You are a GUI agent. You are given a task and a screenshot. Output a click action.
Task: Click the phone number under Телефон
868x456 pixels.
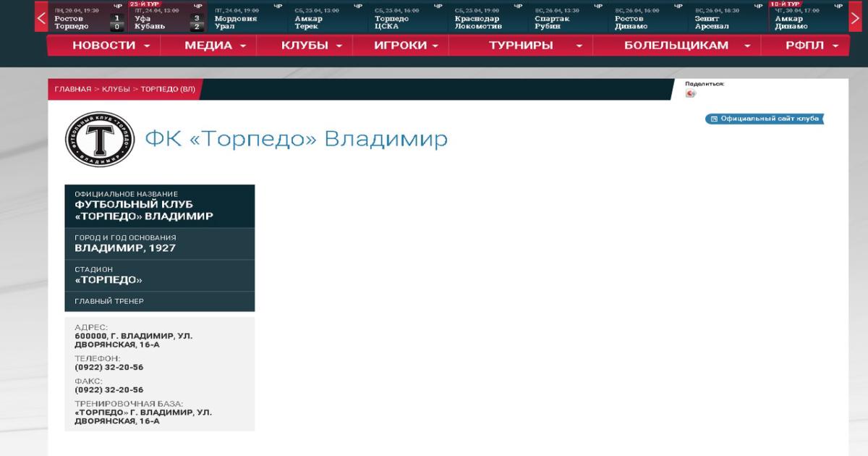(x=109, y=367)
